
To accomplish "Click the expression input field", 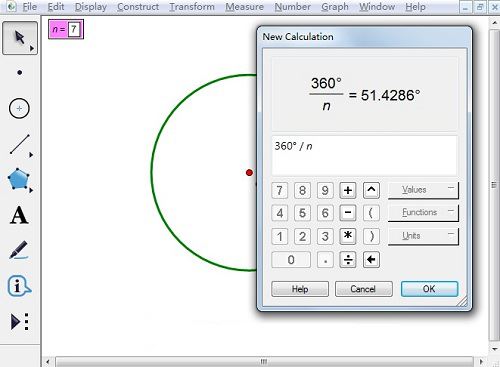I will click(364, 155).
